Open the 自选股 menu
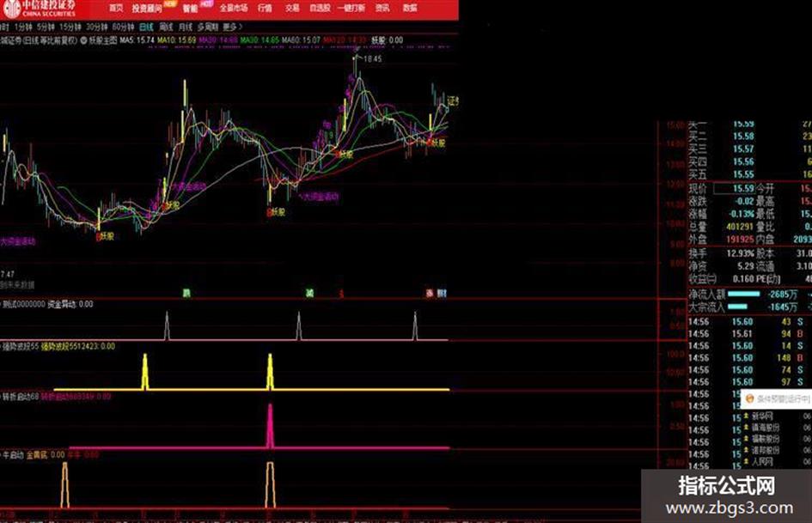 tap(320, 9)
